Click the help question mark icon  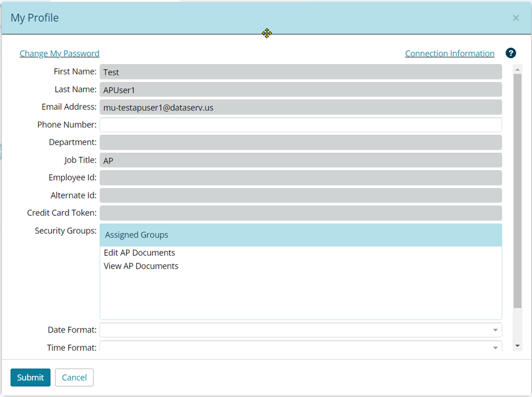(x=511, y=53)
